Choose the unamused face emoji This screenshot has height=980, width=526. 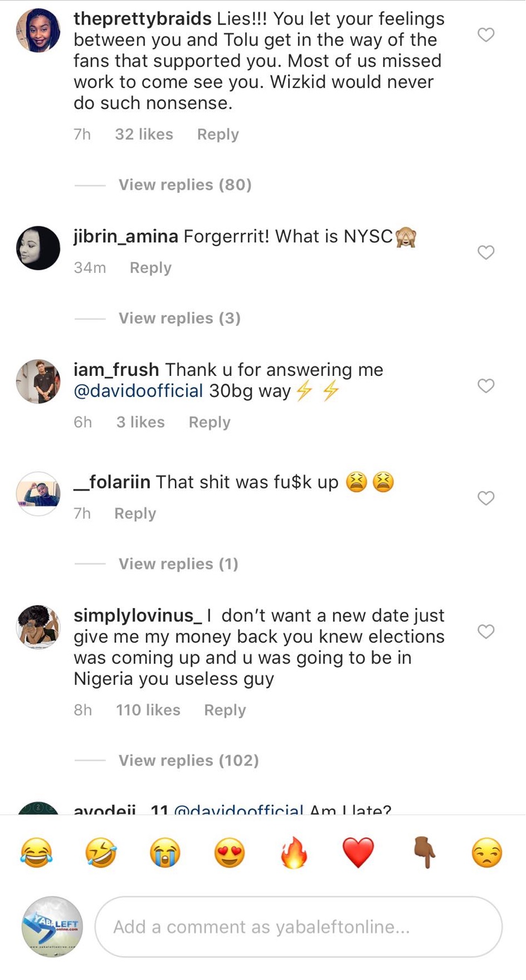[487, 852]
